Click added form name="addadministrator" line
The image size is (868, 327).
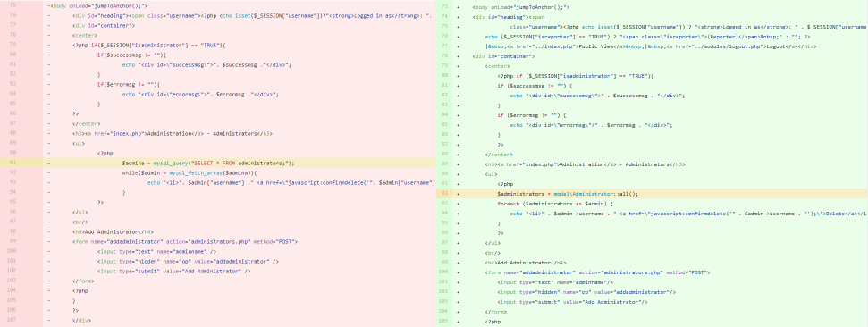pos(597,272)
